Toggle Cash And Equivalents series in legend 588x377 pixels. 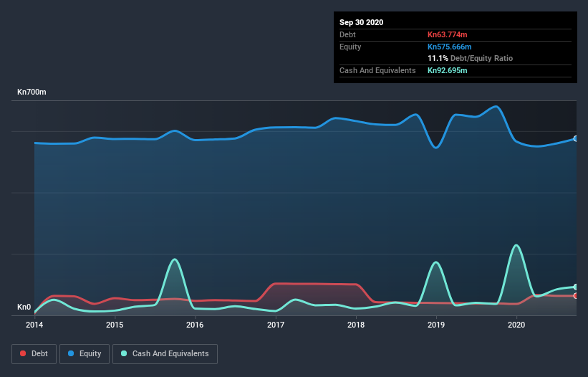click(x=165, y=354)
